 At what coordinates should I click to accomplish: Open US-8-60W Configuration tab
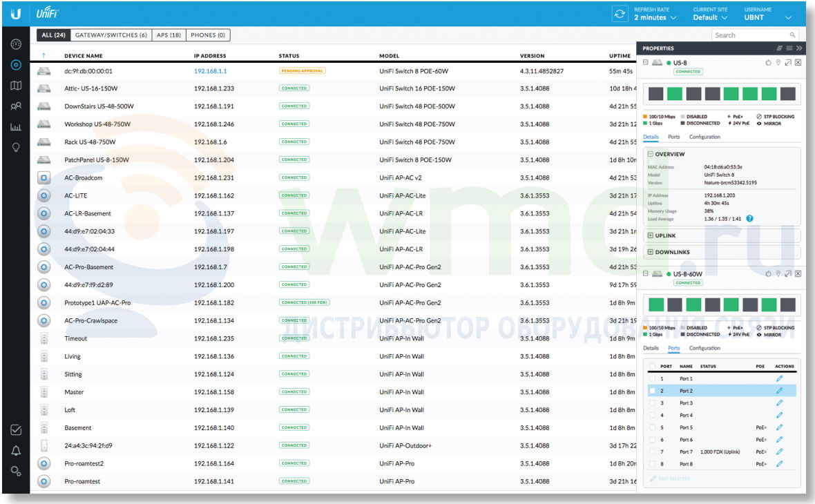tap(704, 348)
